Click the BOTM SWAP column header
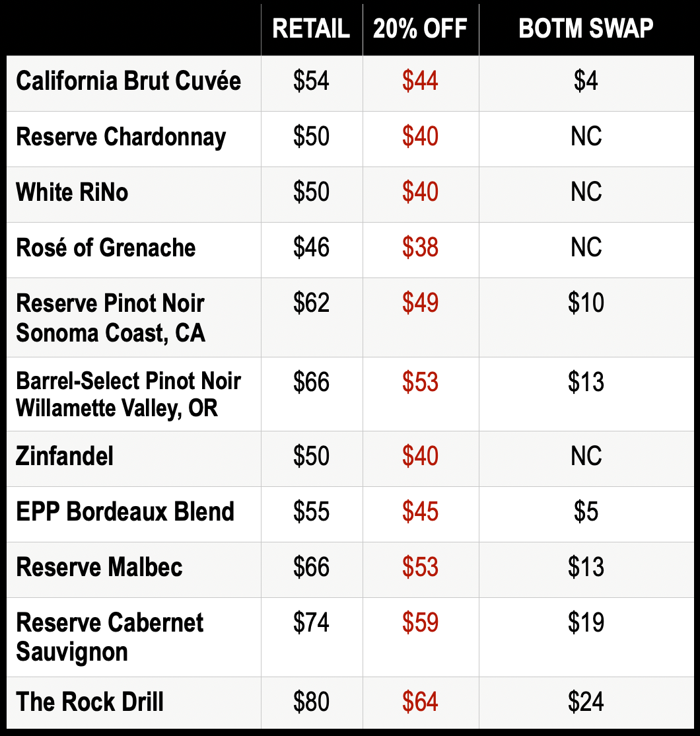Image resolution: width=700 pixels, height=736 pixels. [x=586, y=28]
